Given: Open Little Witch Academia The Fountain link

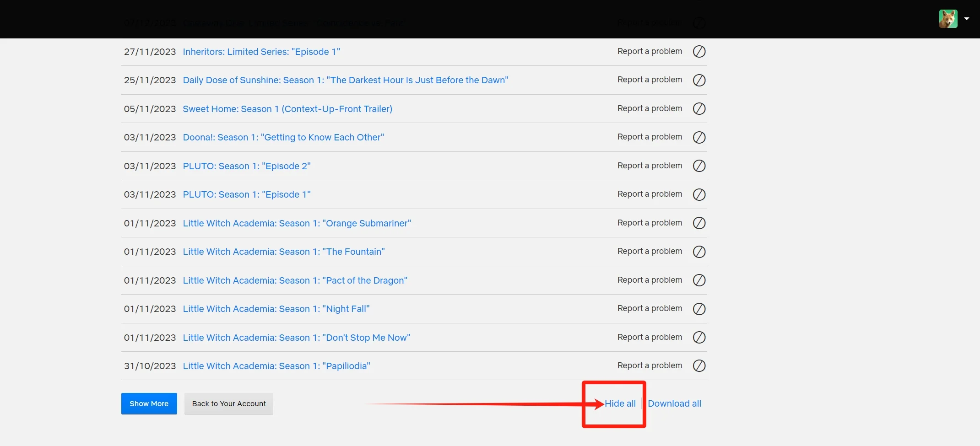Looking at the screenshot, I should [284, 252].
